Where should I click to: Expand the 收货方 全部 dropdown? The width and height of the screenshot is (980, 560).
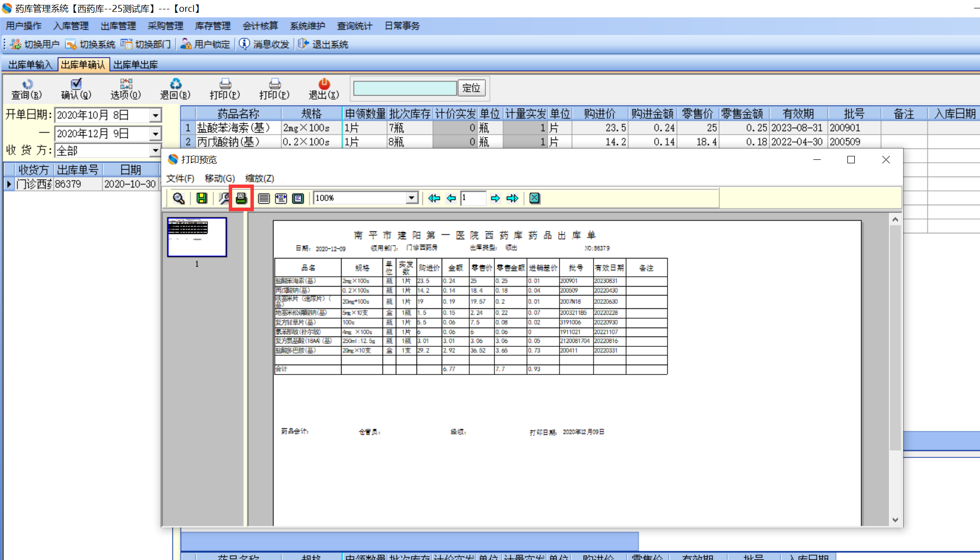[155, 150]
